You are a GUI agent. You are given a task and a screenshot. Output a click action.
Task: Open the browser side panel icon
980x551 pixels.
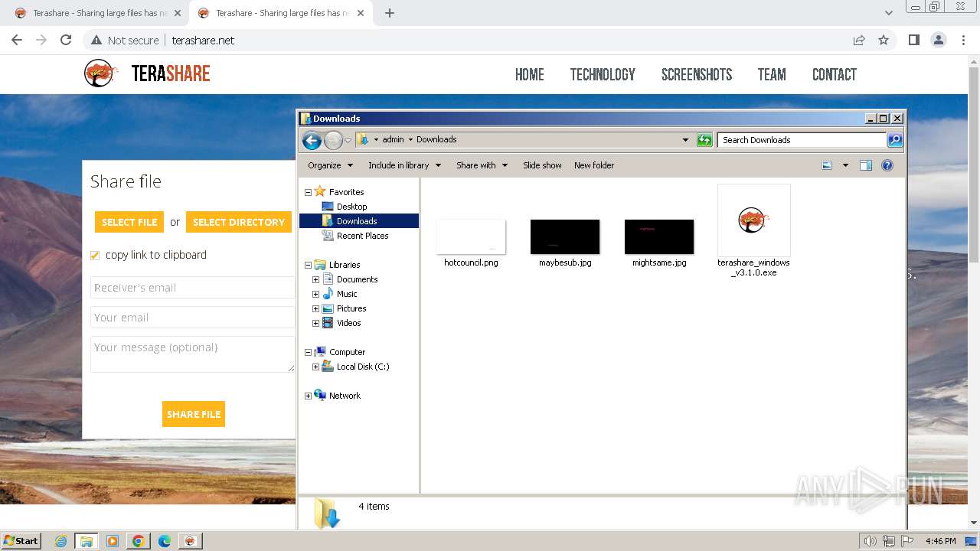point(913,40)
